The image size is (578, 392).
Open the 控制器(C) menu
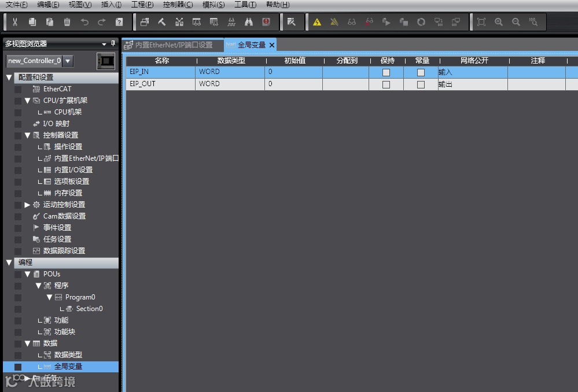tap(178, 5)
